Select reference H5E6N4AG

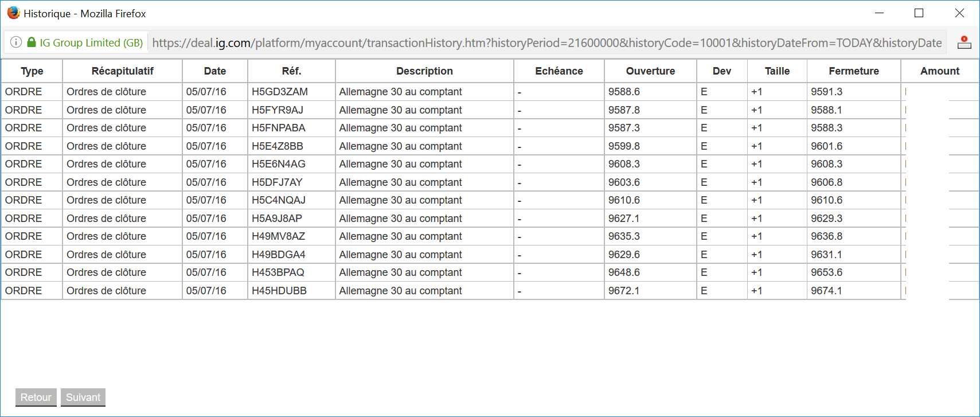(279, 164)
